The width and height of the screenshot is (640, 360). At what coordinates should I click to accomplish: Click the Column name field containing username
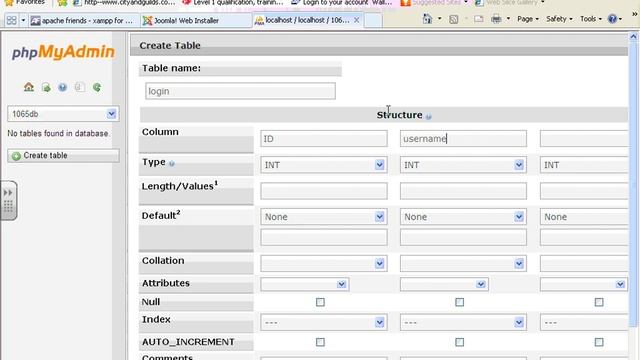tap(463, 139)
